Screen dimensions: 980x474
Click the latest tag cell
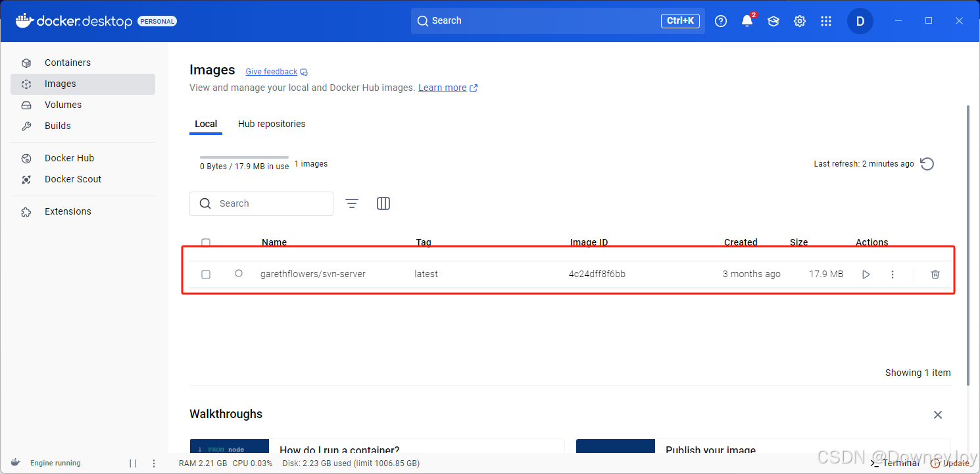pyautogui.click(x=426, y=274)
